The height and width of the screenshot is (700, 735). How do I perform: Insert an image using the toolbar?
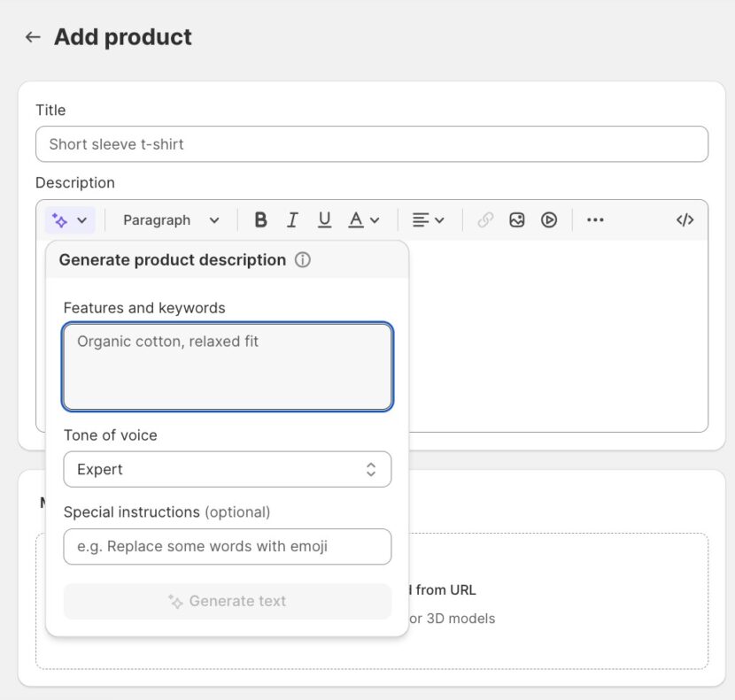[517, 219]
